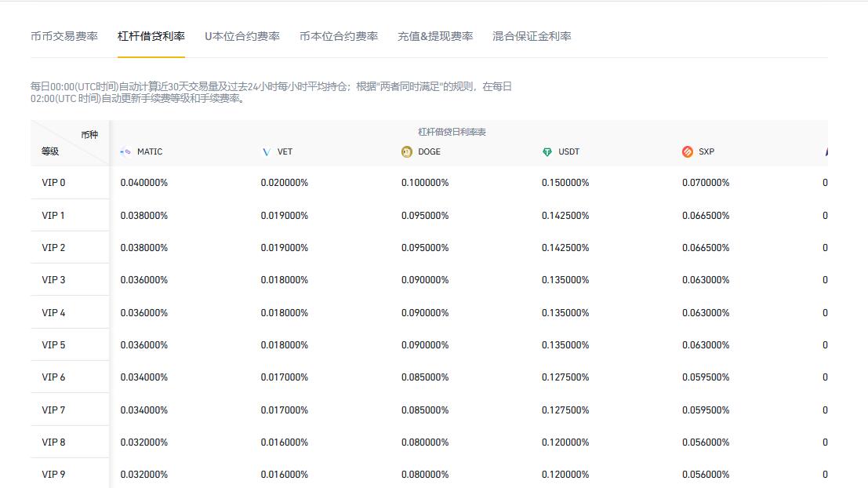Select the VIP 5 level row label
The height and width of the screenshot is (488, 868).
coord(53,345)
